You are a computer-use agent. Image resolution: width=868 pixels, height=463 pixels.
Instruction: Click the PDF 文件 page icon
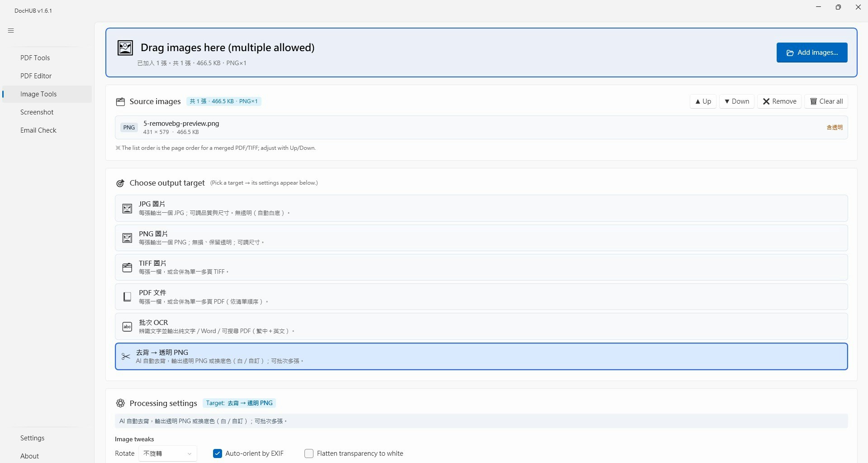[x=128, y=297]
